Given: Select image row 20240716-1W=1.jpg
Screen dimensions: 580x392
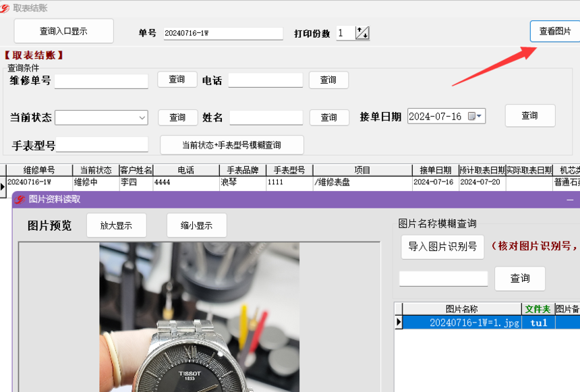Looking at the screenshot, I should click(x=462, y=323).
